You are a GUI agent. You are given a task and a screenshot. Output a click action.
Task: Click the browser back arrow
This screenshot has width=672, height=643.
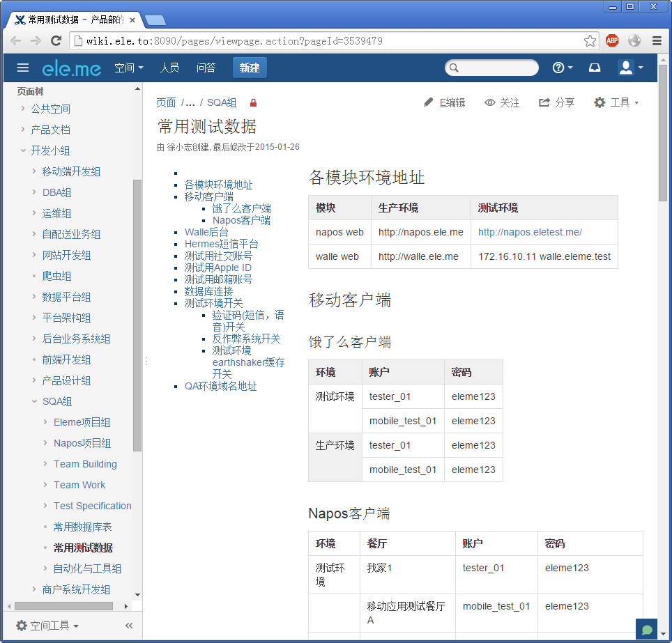16,41
